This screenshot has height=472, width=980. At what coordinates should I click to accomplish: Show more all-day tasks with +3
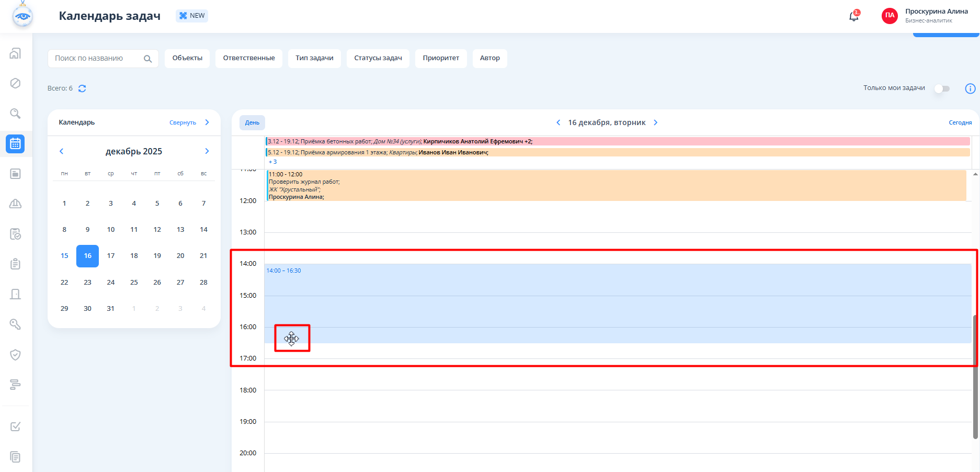click(272, 162)
